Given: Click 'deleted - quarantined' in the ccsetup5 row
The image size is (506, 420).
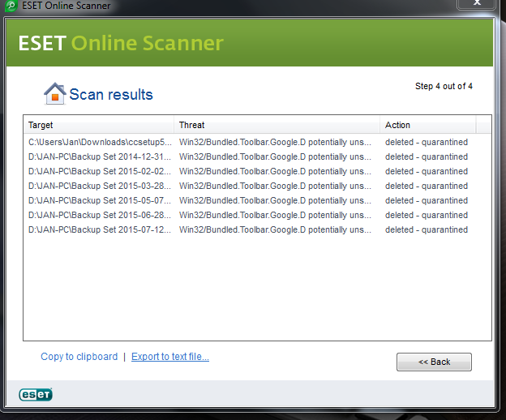Looking at the screenshot, I should [427, 142].
